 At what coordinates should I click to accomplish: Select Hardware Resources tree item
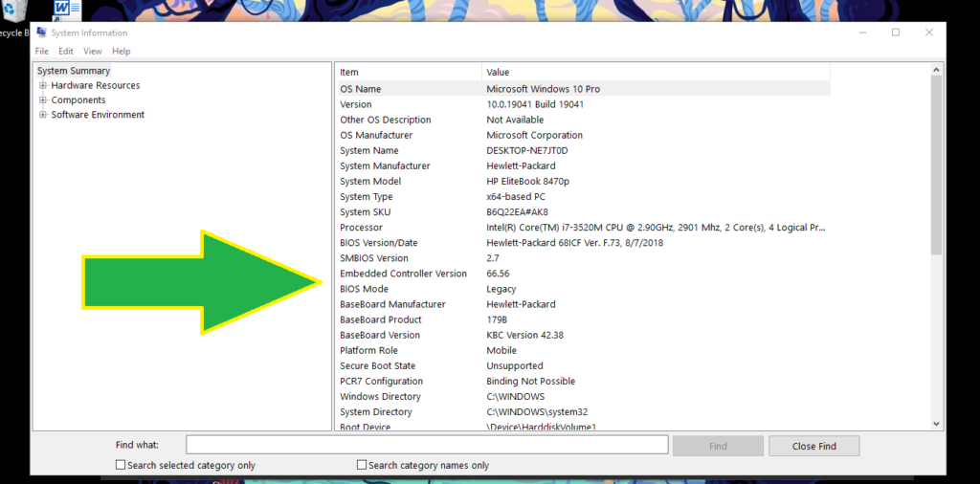pos(96,85)
